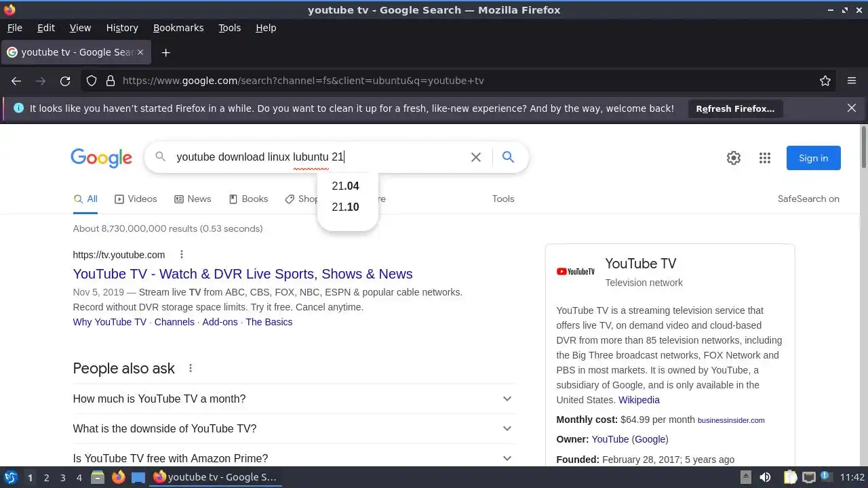Open a new tab with the plus button
The width and height of the screenshot is (868, 488).
click(x=165, y=52)
